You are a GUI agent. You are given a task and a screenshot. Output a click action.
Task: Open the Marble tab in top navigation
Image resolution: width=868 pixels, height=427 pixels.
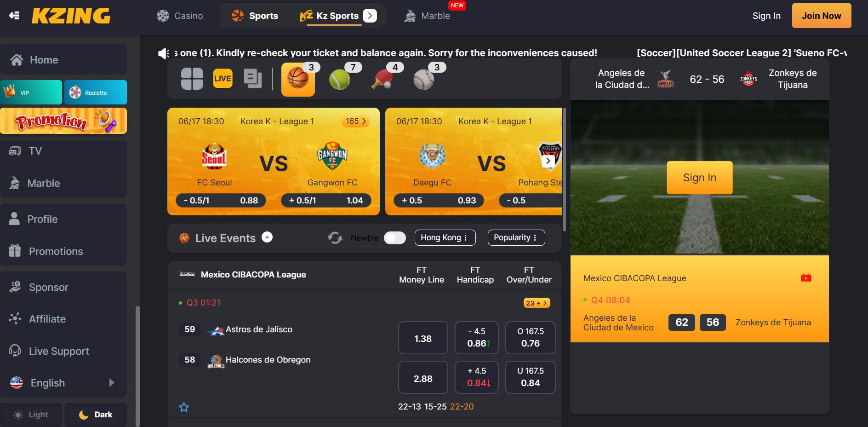[x=427, y=16]
